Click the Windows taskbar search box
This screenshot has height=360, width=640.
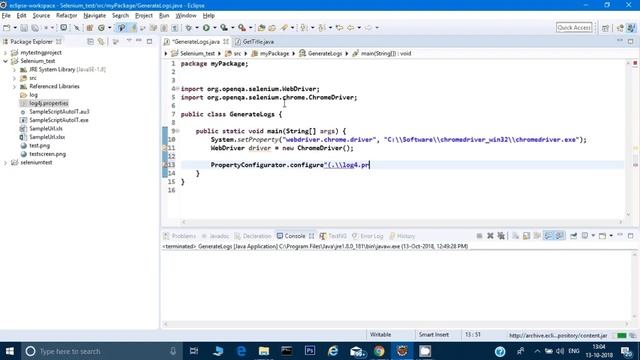coord(101,351)
